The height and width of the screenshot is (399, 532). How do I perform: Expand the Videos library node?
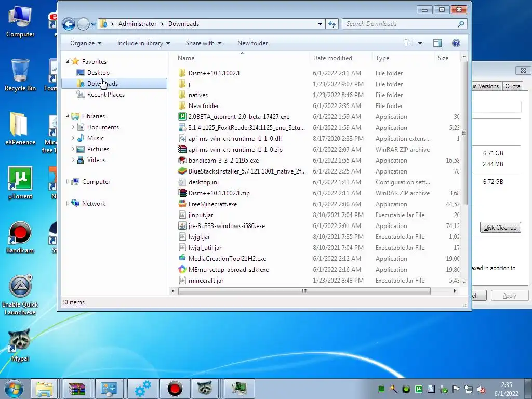pos(73,160)
